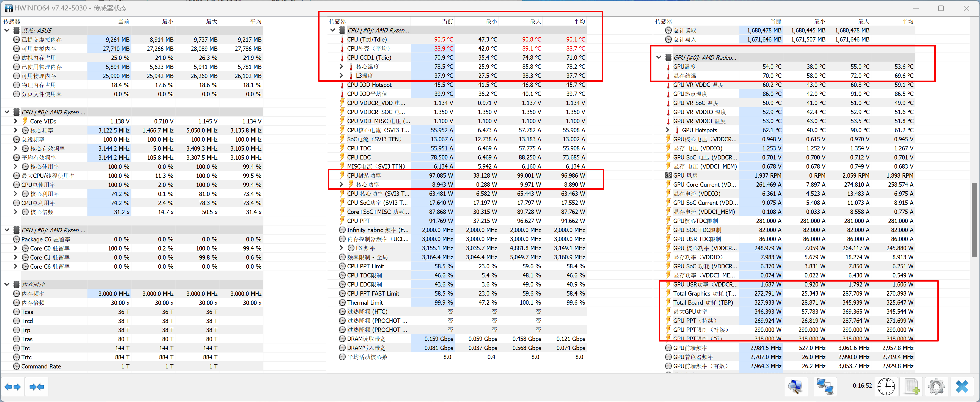Expand the 核心频率 row
This screenshot has height=402, width=980.
pos(15,130)
